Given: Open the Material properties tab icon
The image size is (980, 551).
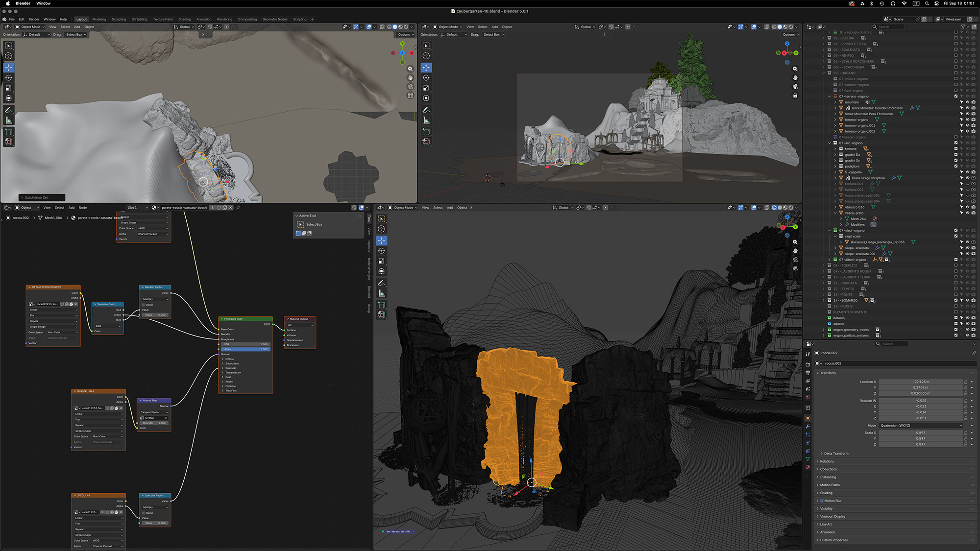Looking at the screenshot, I should point(808,467).
